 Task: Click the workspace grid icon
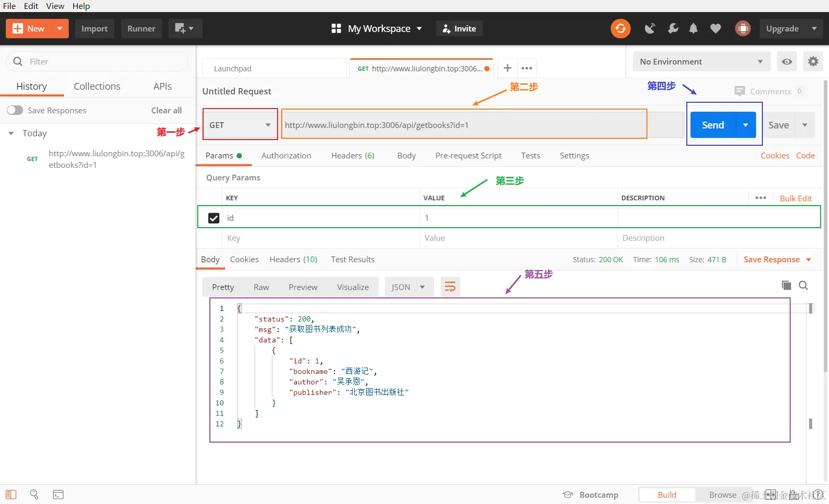[336, 28]
